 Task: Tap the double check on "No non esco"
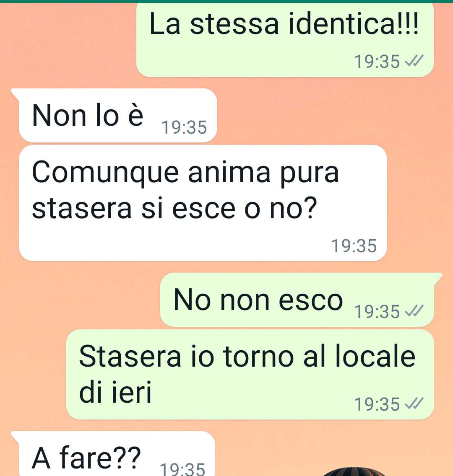[414, 311]
